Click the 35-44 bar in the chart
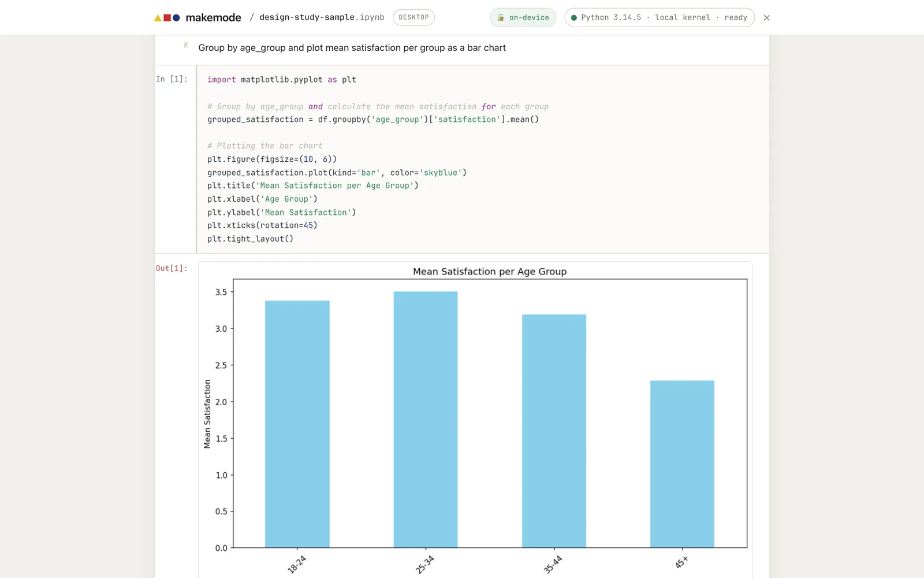924x578 pixels. pos(554,431)
